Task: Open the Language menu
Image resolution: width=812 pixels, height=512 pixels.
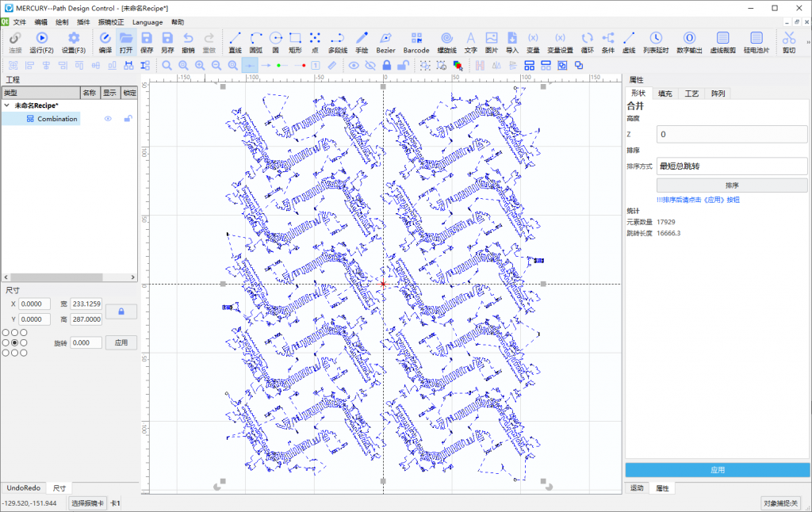Action: (147, 22)
